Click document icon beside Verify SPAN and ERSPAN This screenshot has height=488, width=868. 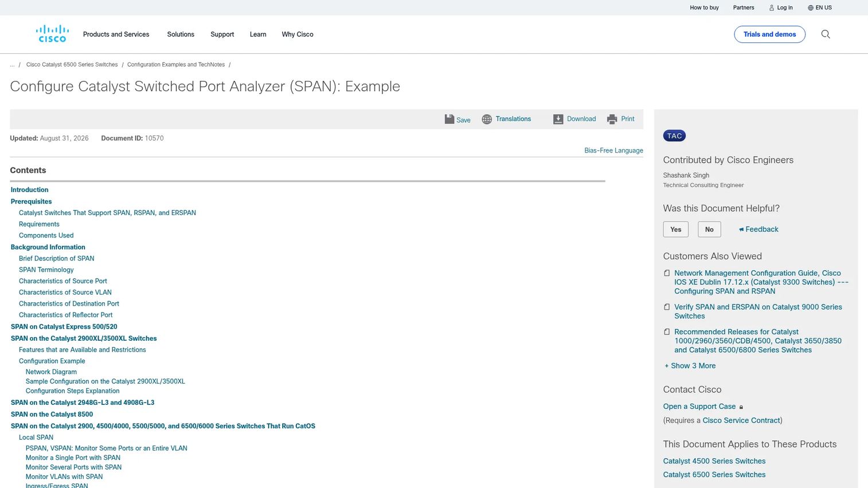(667, 307)
